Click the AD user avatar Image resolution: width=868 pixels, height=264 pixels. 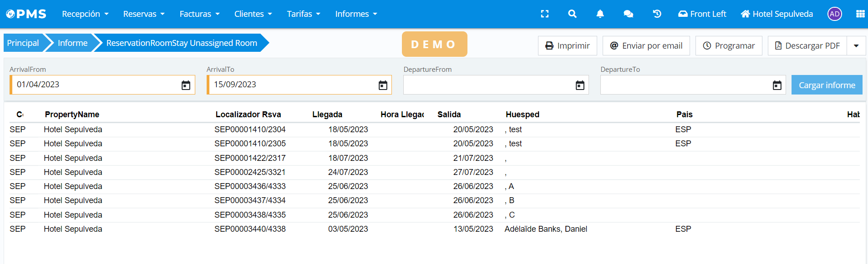pyautogui.click(x=834, y=14)
